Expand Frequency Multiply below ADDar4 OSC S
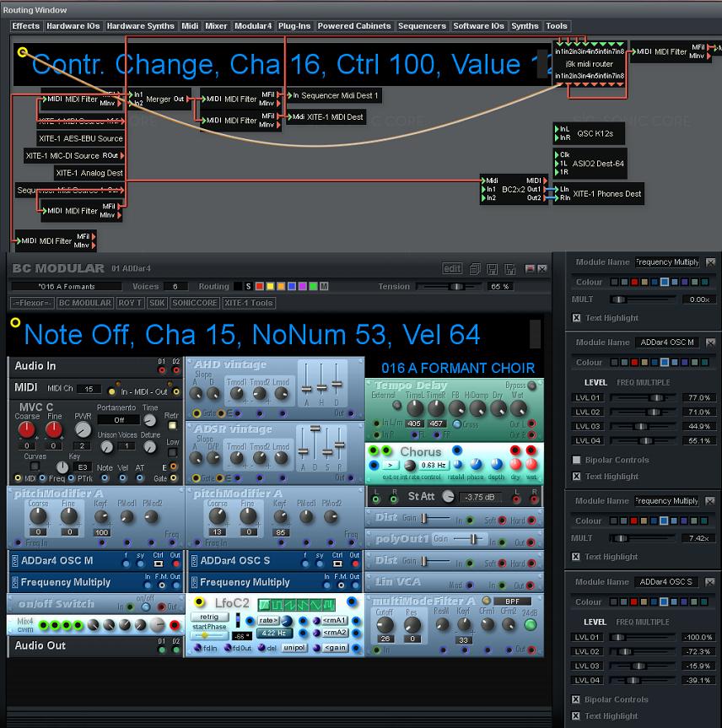This screenshot has width=722, height=728. click(194, 582)
